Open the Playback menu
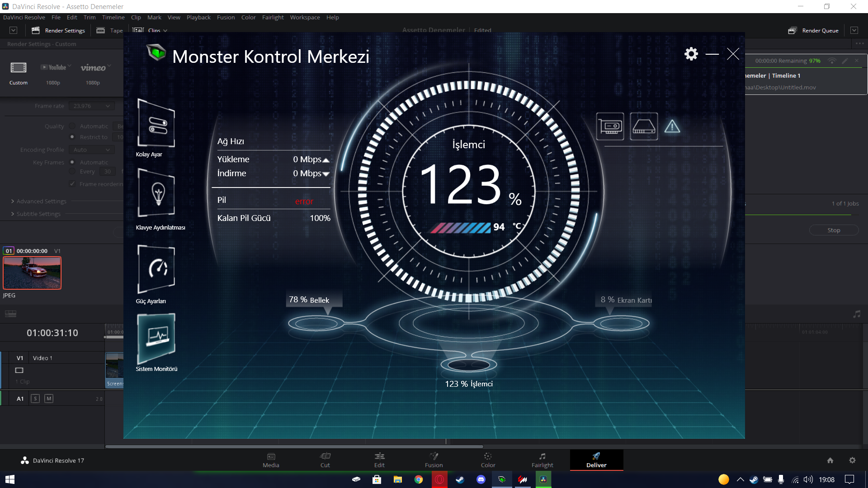Screen dimensions: 868x488 [x=198, y=17]
